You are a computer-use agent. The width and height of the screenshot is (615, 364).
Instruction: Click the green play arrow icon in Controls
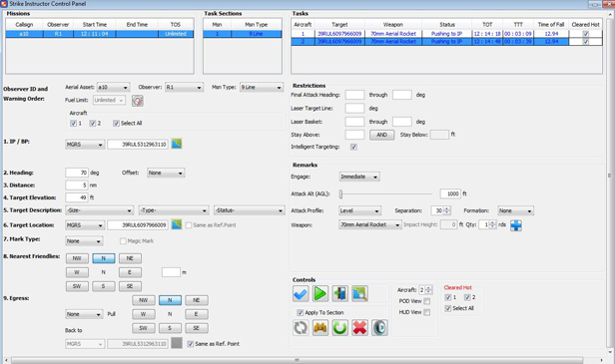(320, 293)
